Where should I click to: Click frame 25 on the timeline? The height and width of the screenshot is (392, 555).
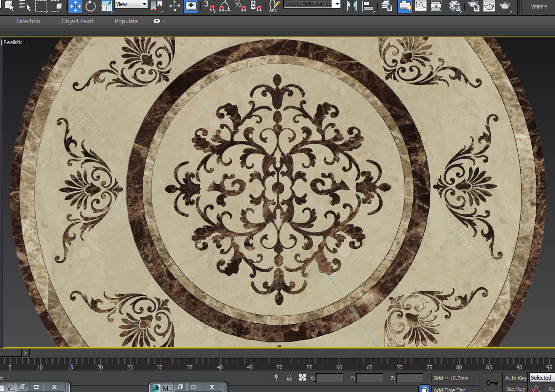[x=130, y=367]
